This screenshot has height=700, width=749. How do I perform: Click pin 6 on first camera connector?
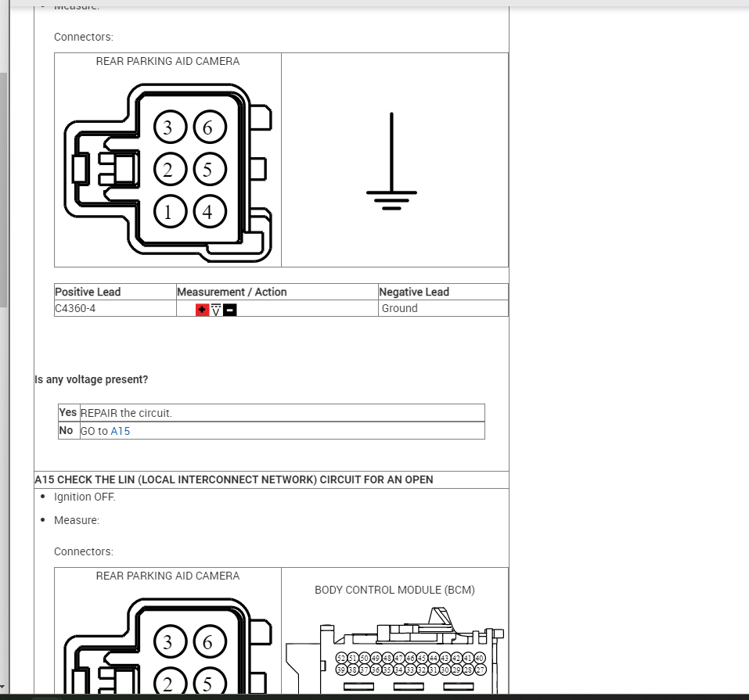pyautogui.click(x=210, y=127)
